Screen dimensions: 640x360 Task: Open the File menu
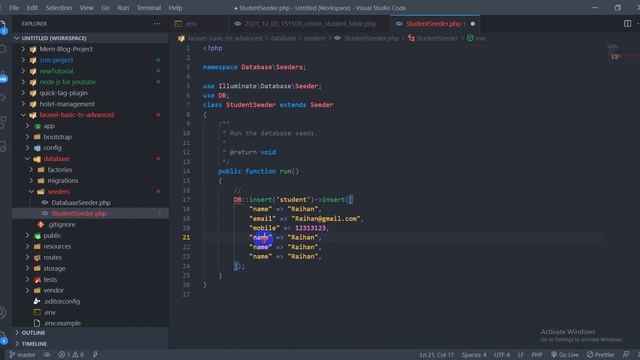click(14, 8)
